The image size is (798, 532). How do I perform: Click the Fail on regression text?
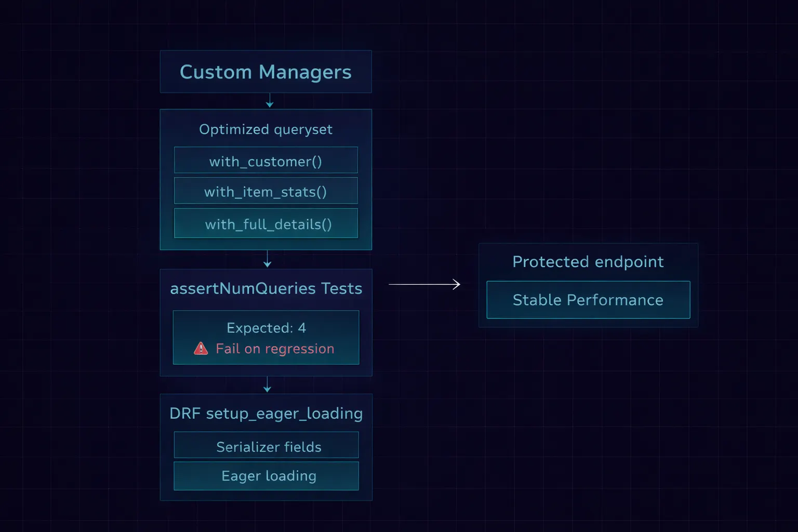(x=275, y=349)
